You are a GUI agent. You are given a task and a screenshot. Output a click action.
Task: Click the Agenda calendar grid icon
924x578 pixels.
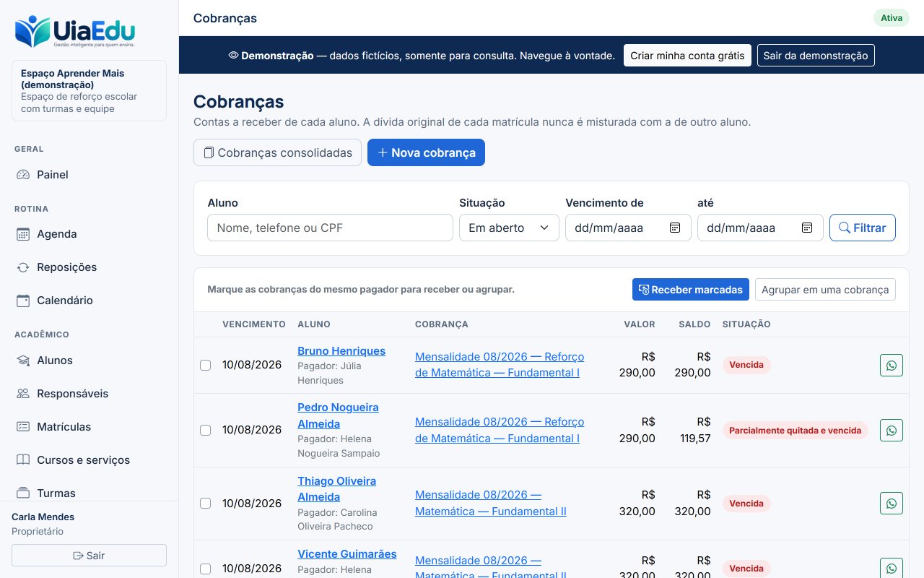point(23,234)
